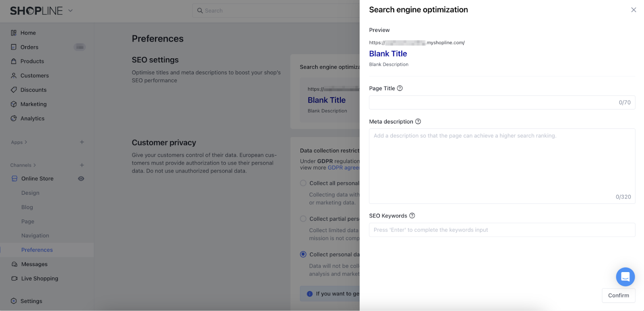
Task: Click the SEO Keywords help icon
Action: point(412,216)
